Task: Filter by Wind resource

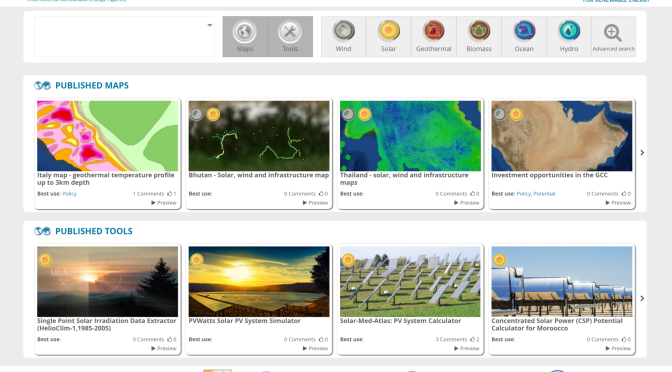Action: pos(343,36)
